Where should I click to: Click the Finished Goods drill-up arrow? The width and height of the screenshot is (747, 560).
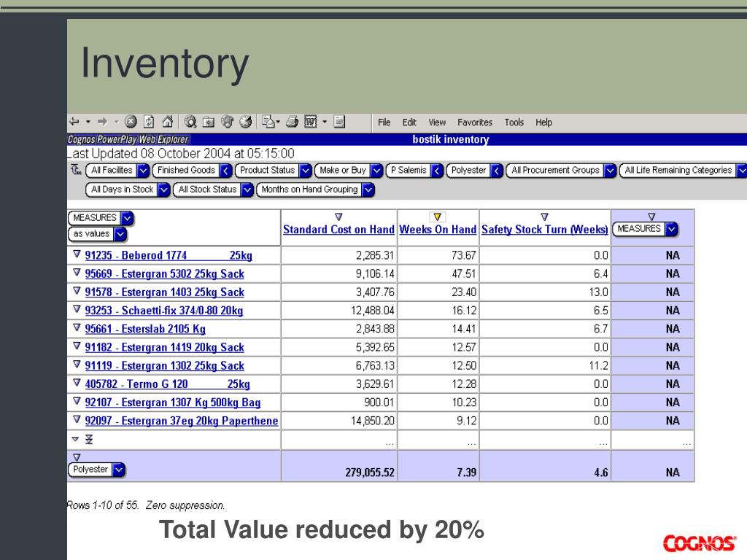[x=226, y=170]
